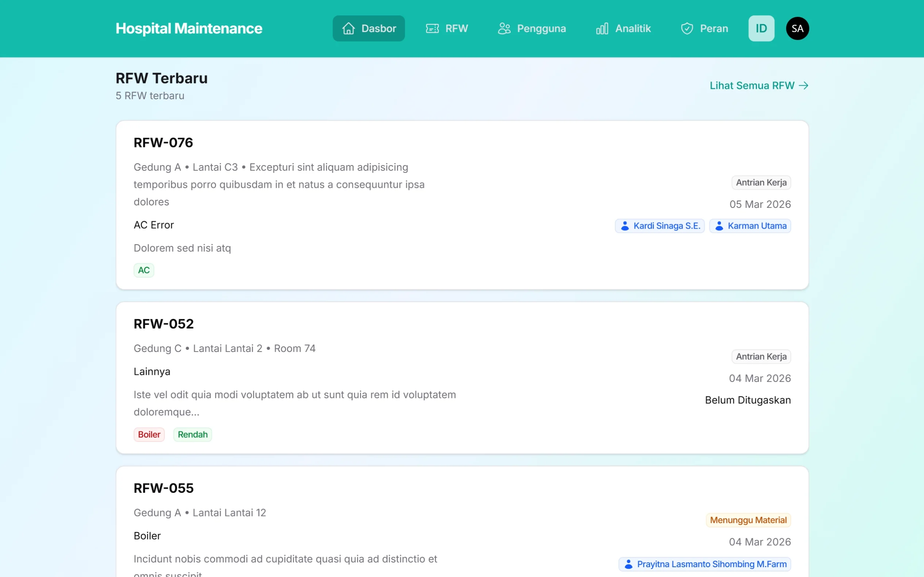
Task: Click the Lihat Semua RFW link
Action: tap(752, 85)
